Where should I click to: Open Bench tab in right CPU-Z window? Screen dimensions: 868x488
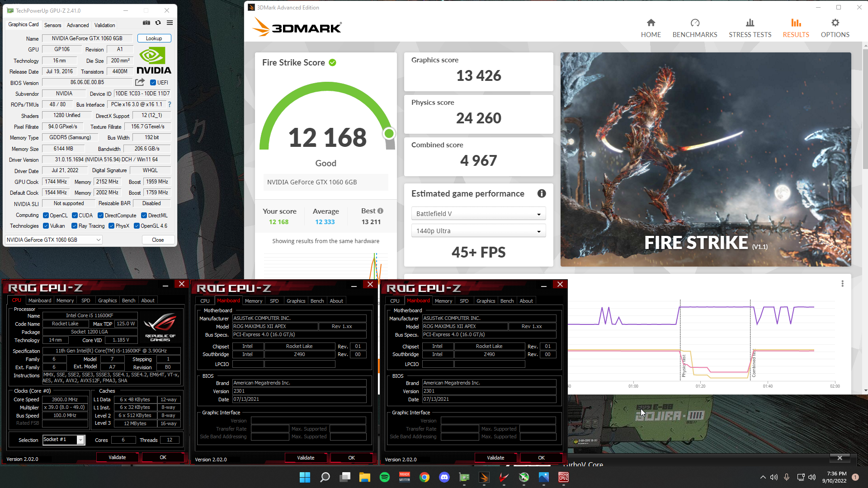(x=507, y=301)
